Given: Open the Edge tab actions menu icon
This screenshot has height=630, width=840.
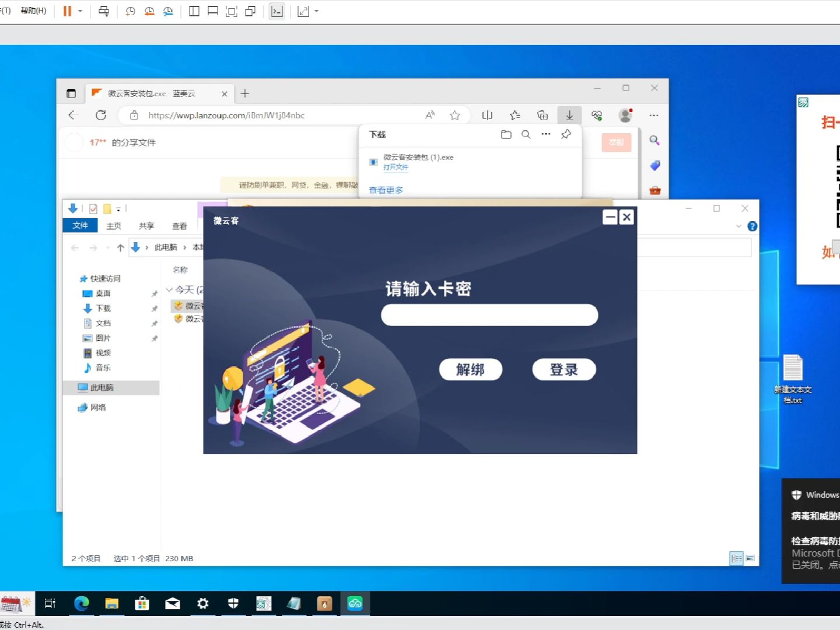Looking at the screenshot, I should (x=71, y=93).
